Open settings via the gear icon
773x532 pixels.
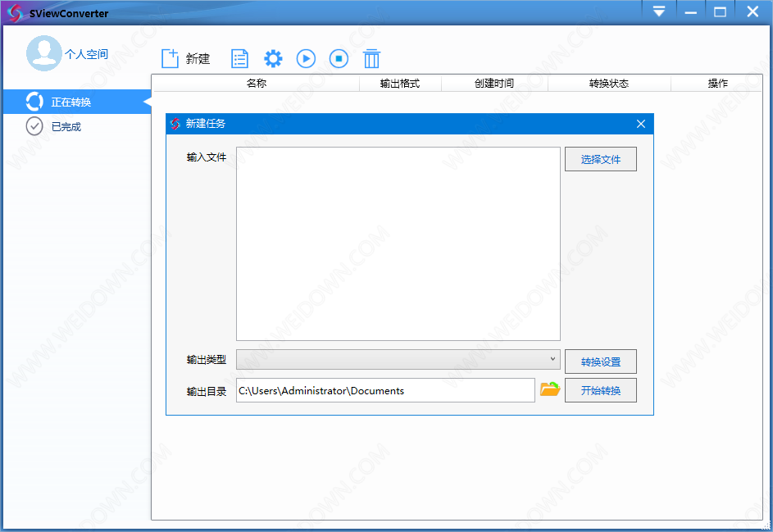[273, 58]
